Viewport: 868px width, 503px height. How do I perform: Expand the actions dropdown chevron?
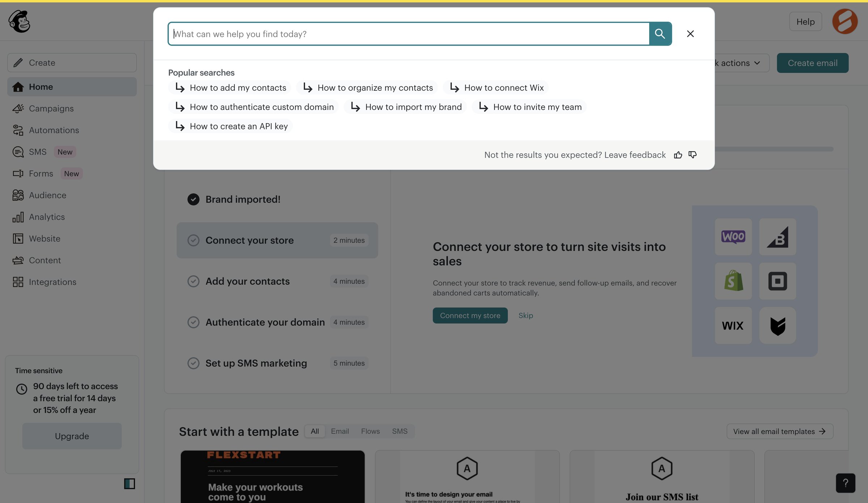click(x=757, y=63)
